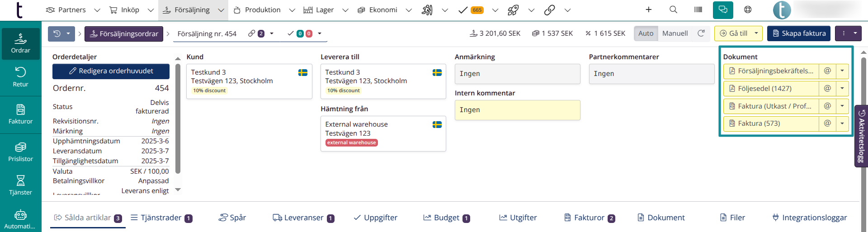This screenshot has height=232, width=868.
Task: Open Försäljningsbekräftels... document
Action: tap(771, 71)
